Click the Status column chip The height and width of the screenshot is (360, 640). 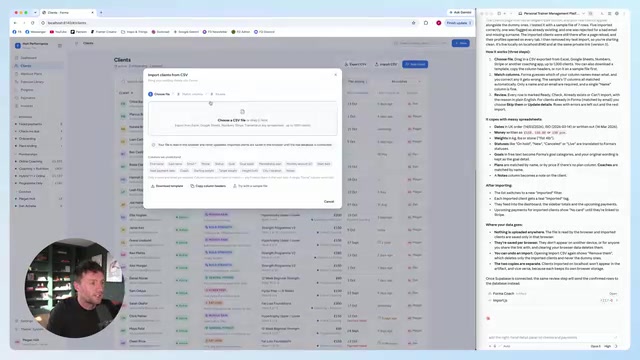coord(219,164)
